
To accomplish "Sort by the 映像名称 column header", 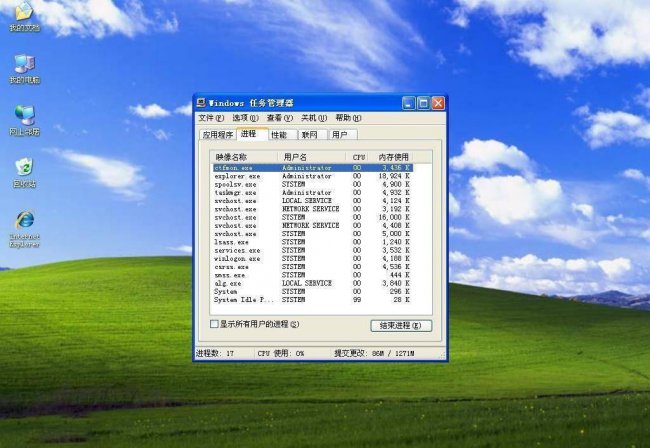I will [244, 157].
